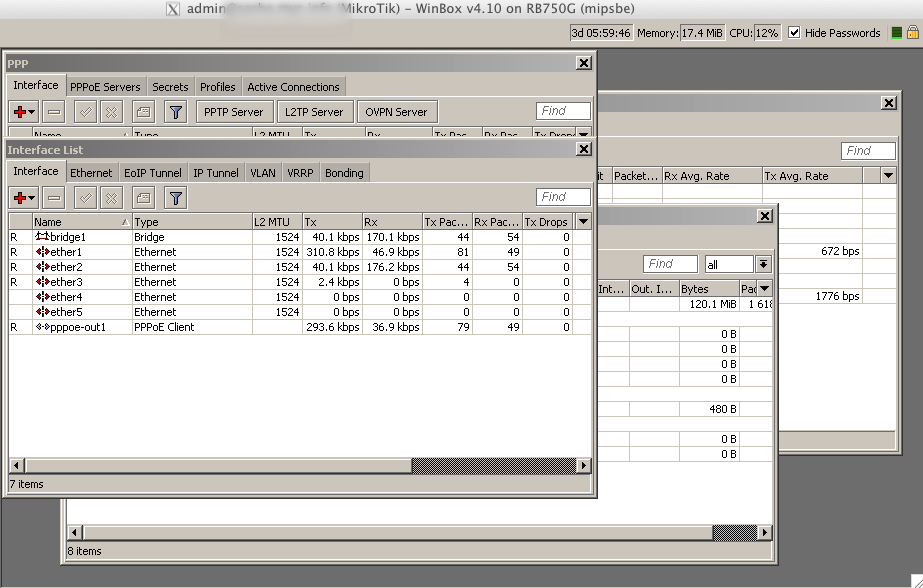Click Find field in PPP window
This screenshot has width=923, height=588.
[x=563, y=111]
